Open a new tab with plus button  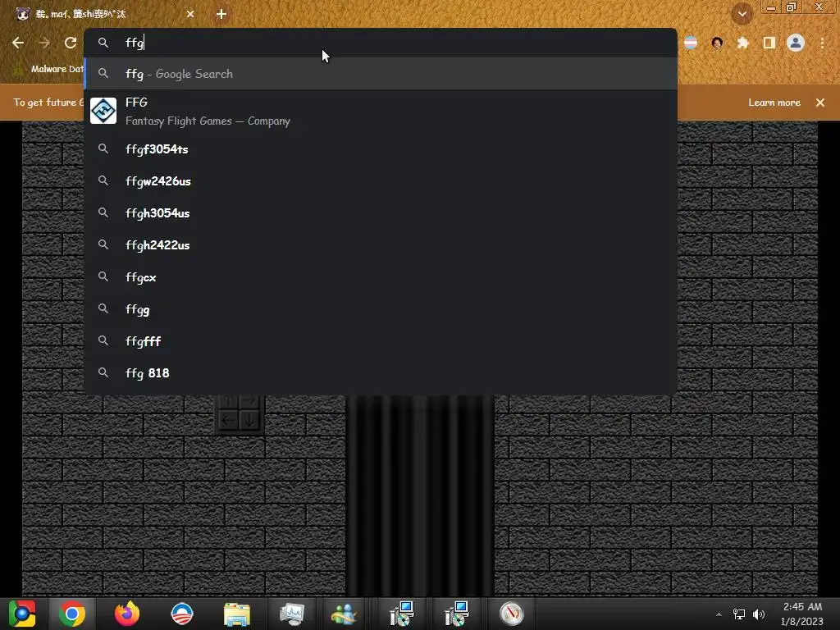(x=221, y=14)
